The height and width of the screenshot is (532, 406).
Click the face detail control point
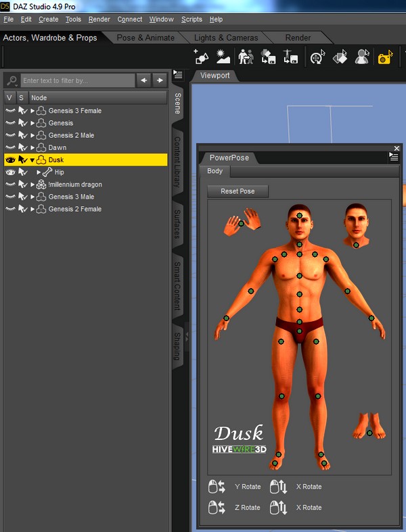tap(356, 245)
